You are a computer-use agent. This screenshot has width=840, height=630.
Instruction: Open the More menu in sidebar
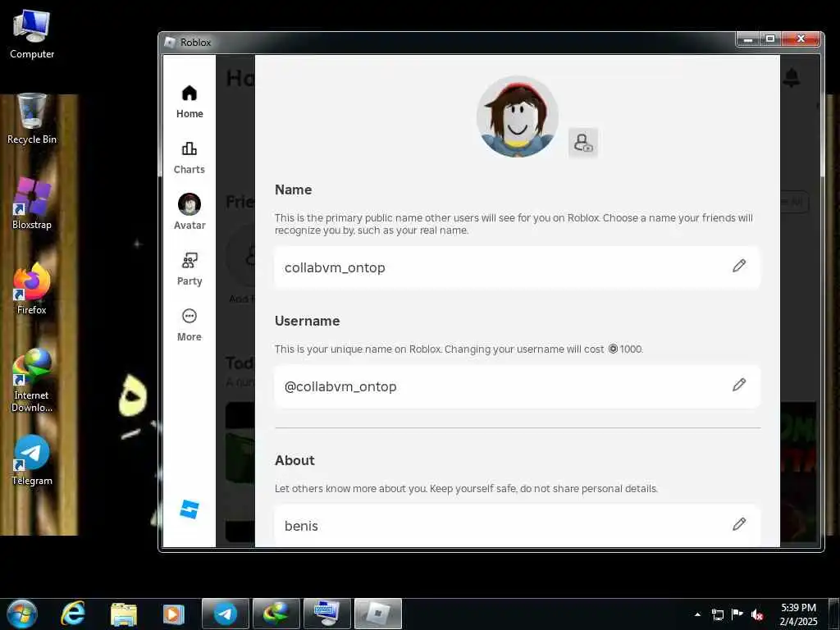point(189,325)
